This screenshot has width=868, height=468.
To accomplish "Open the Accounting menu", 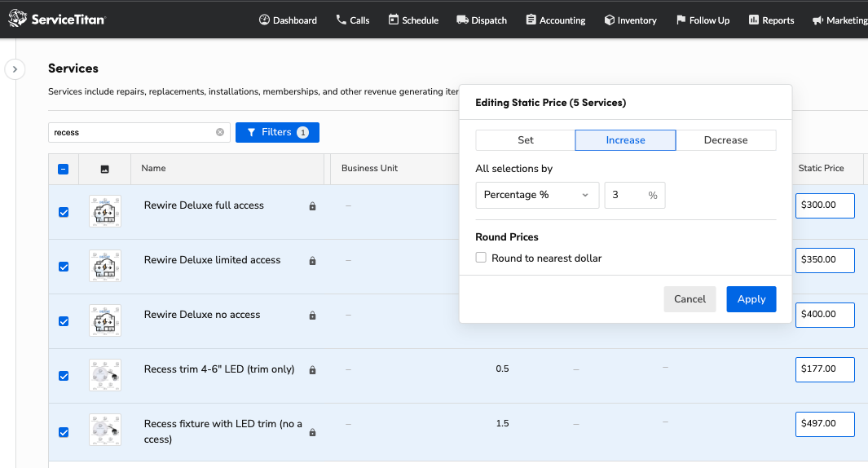I will [555, 20].
